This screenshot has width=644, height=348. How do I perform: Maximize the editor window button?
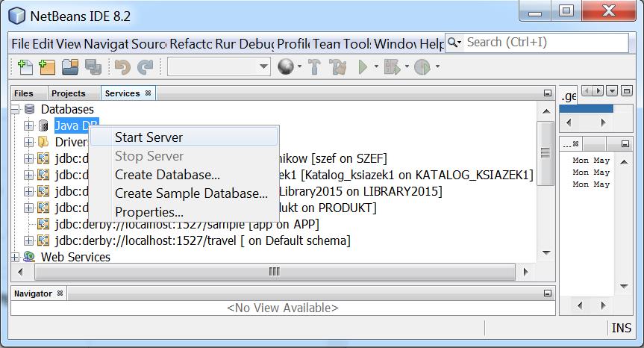point(626,91)
